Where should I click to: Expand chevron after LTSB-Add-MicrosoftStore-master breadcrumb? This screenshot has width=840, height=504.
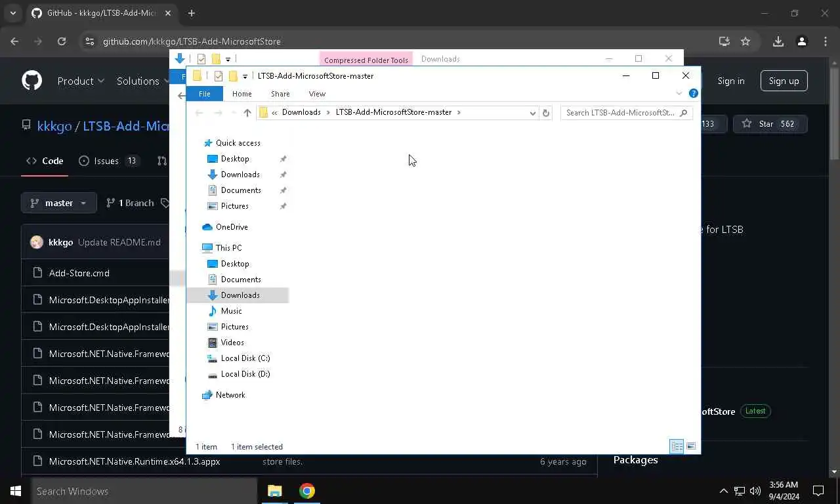pyautogui.click(x=459, y=112)
